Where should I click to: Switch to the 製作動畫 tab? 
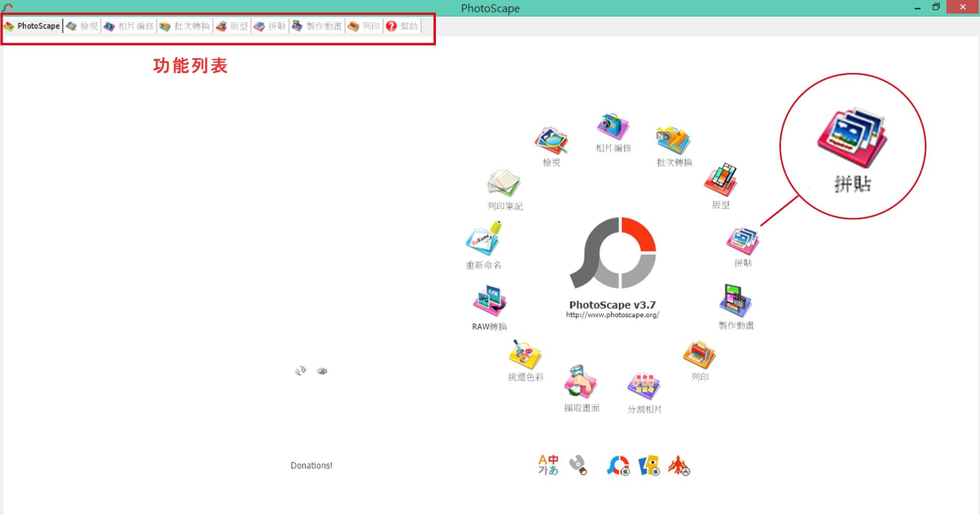tap(316, 26)
